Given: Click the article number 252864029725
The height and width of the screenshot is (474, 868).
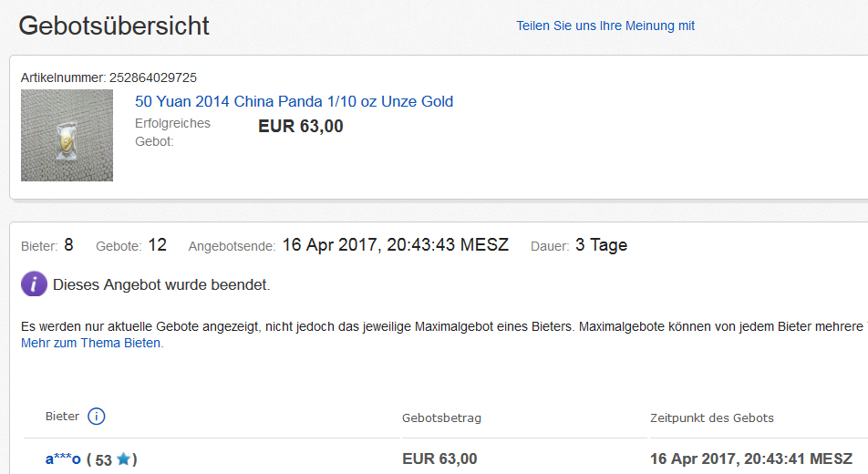Looking at the screenshot, I should [x=153, y=77].
